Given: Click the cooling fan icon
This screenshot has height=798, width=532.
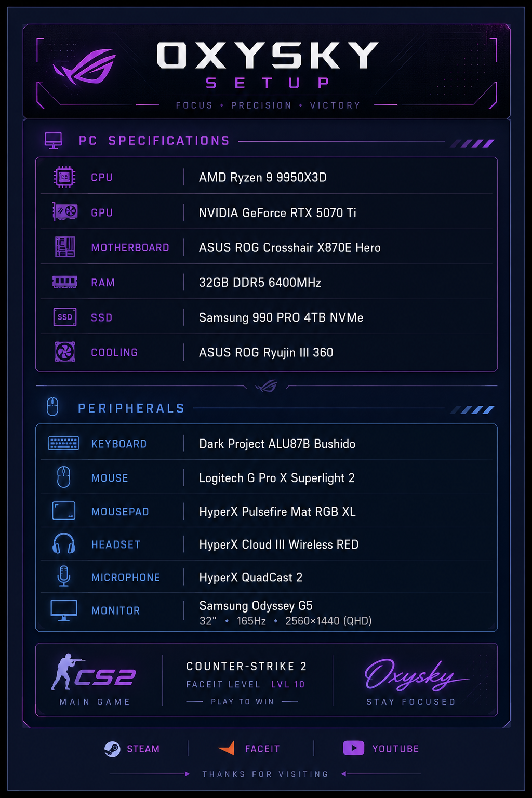Looking at the screenshot, I should tap(65, 352).
